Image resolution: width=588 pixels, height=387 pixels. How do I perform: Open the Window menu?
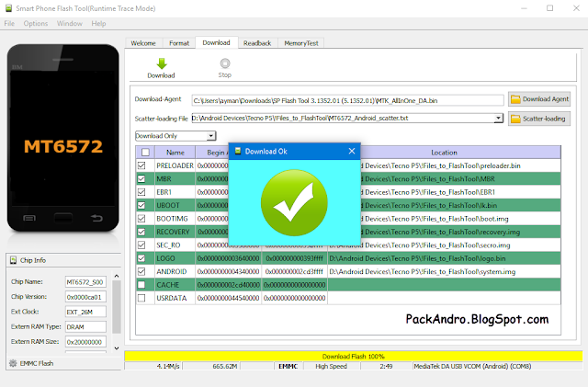pos(70,23)
